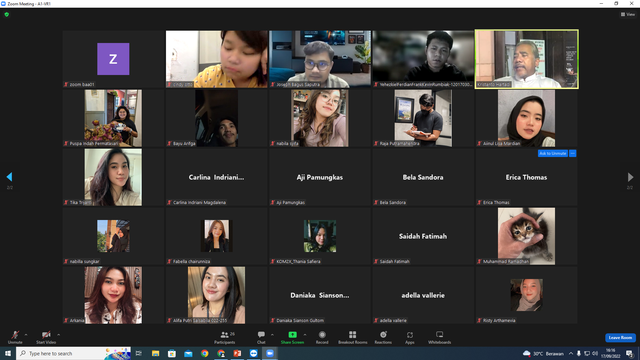Click Ask to Unmute on Erica Thomas

[x=552, y=153]
